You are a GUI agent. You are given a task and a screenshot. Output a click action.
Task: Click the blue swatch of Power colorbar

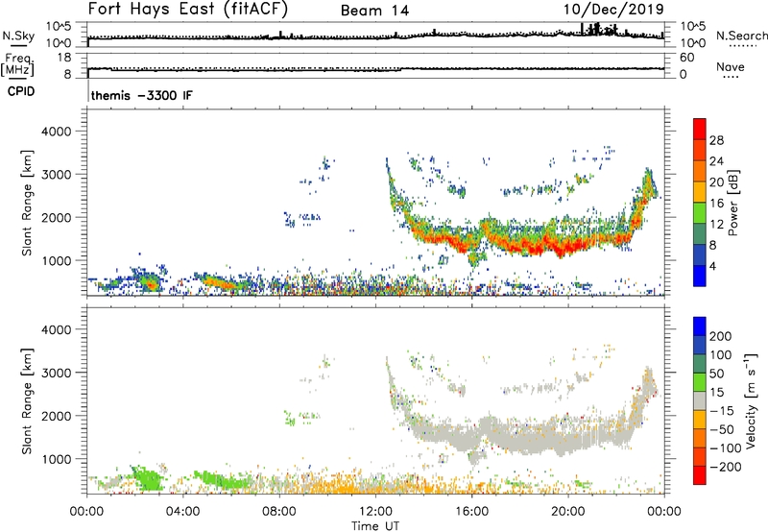pos(700,276)
